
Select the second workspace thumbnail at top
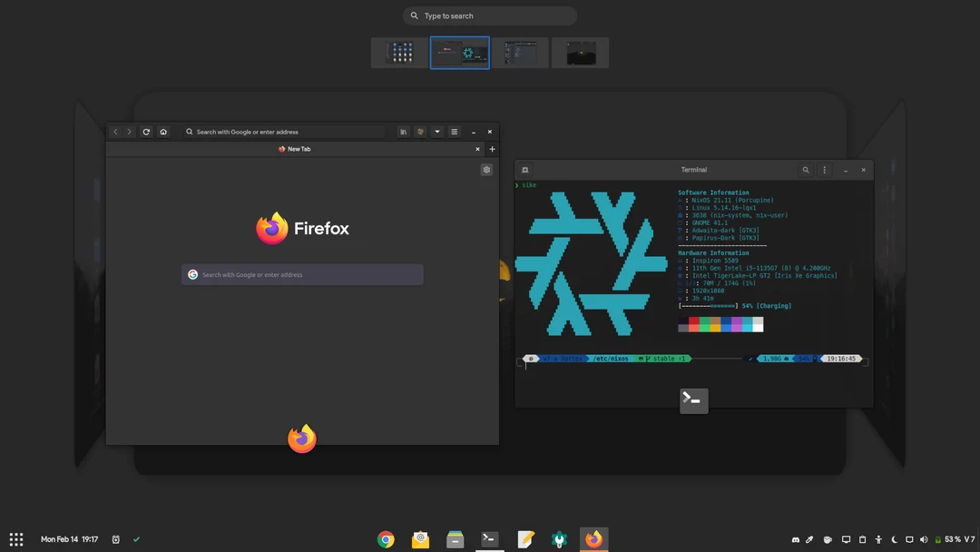pos(459,53)
